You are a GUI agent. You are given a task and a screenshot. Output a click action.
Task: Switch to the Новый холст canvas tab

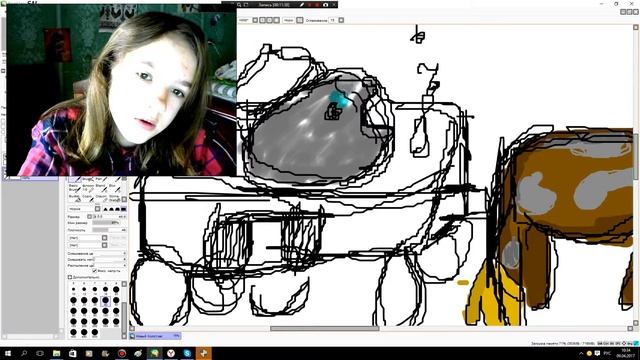155,336
